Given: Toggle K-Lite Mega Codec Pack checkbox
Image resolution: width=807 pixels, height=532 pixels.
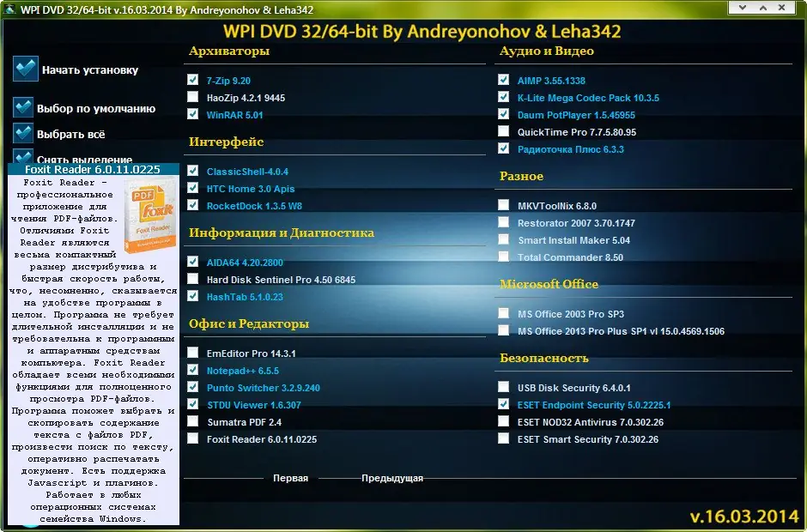Looking at the screenshot, I should click(503, 96).
